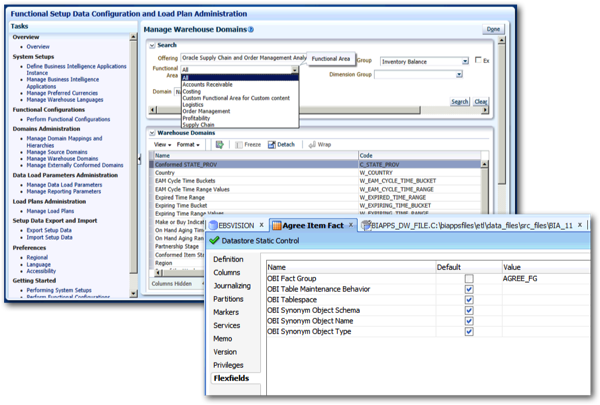This screenshot has width=600, height=405.
Task: Open the Memo side tab
Action: [x=223, y=339]
